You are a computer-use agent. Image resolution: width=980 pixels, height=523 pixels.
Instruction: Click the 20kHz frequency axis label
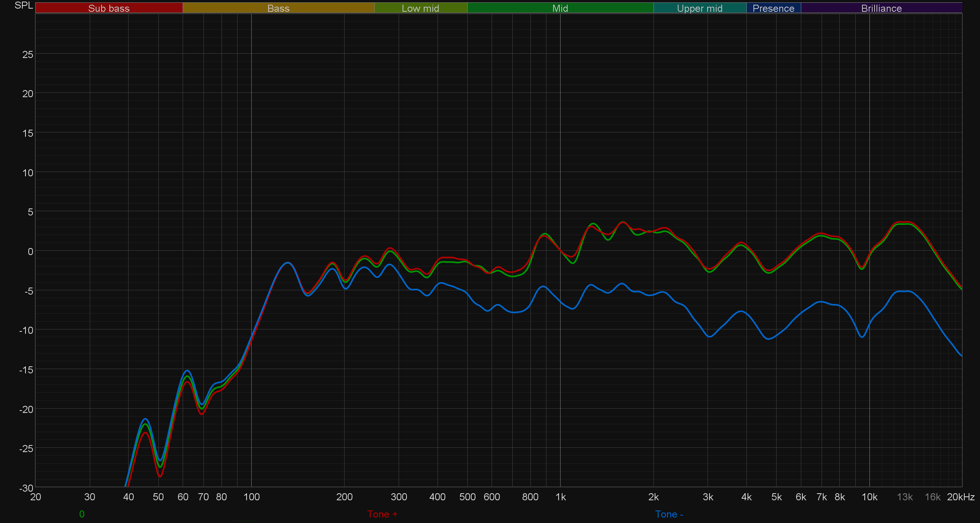[960, 497]
